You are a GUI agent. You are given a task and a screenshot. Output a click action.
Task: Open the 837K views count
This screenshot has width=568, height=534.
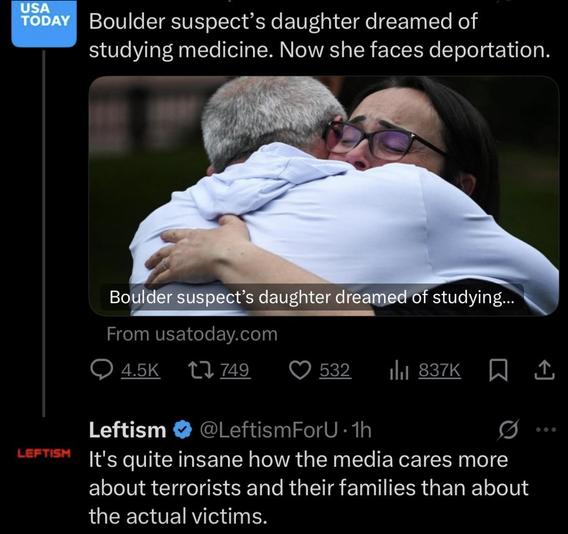439,370
